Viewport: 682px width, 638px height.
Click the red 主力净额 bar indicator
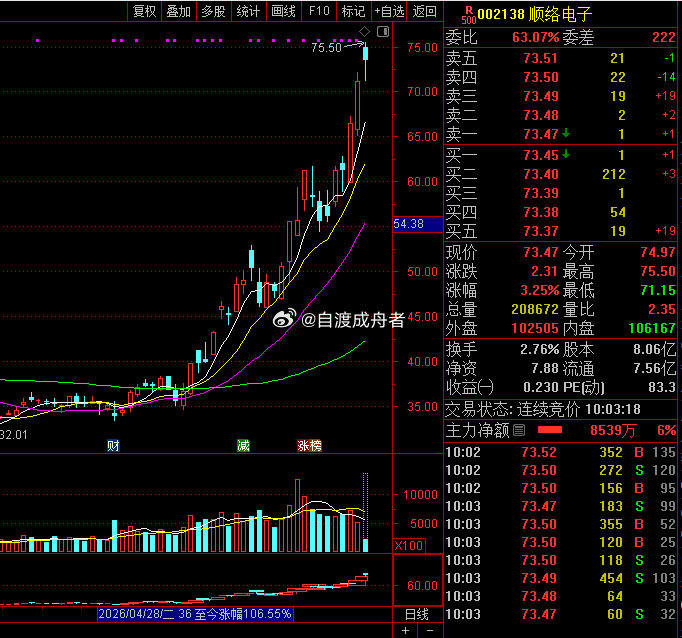pyautogui.click(x=550, y=430)
